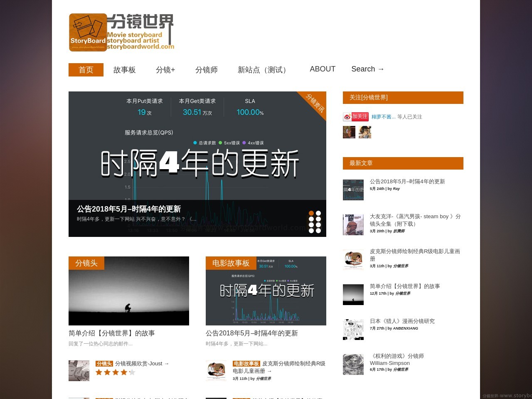Click the Search → link
Image resolution: width=532 pixels, height=399 pixels.
click(367, 69)
